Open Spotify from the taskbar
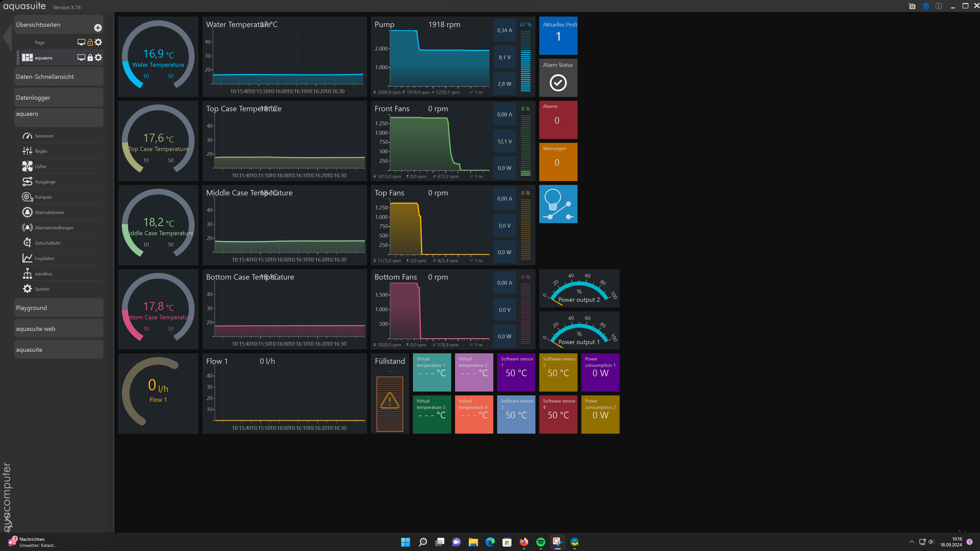Screen dimensions: 980x551 540,542
